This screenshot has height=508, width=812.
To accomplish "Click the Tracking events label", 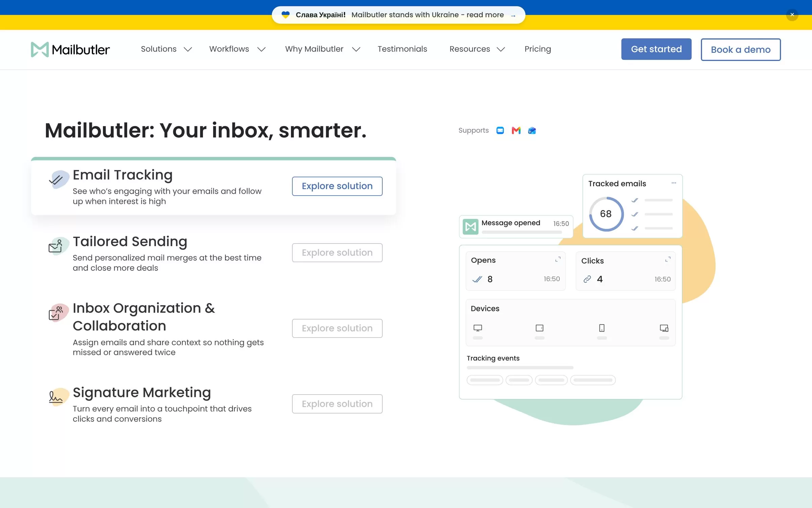I will tap(493, 358).
